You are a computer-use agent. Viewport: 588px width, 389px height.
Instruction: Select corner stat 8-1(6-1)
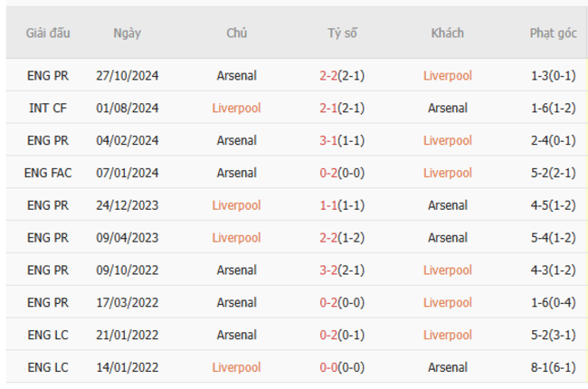click(x=553, y=368)
